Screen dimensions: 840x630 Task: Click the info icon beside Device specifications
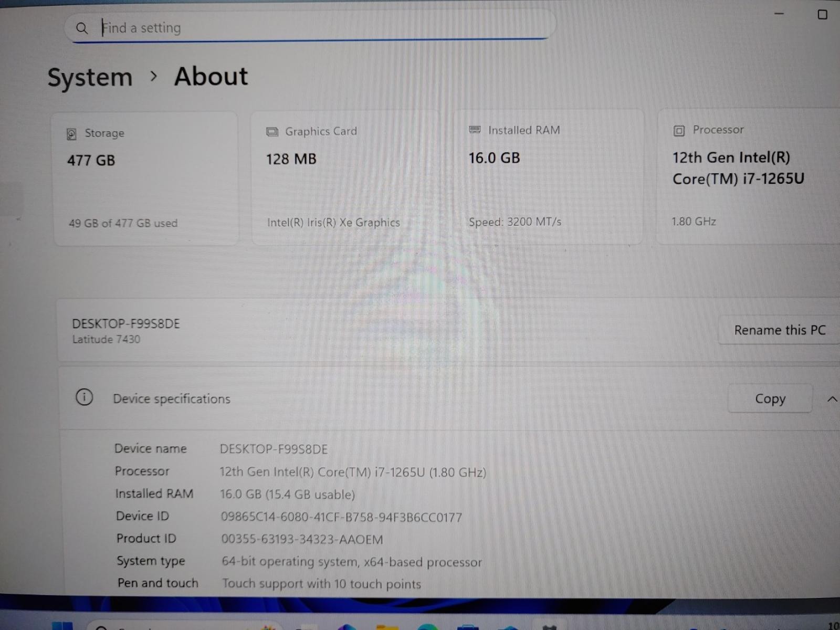[84, 397]
